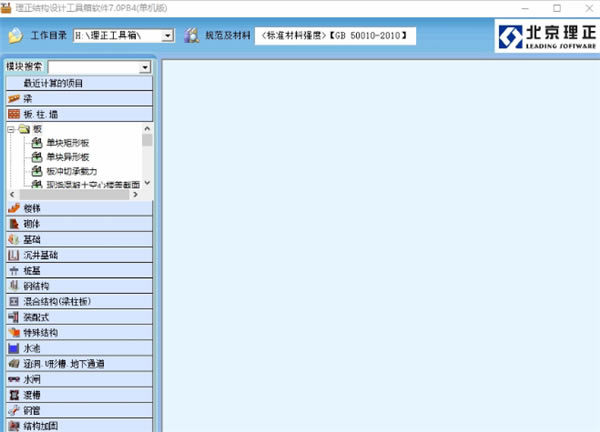Click the 标准材料强度 GB 50010-2010 button
Screen dimensions: 600x432
point(335,36)
